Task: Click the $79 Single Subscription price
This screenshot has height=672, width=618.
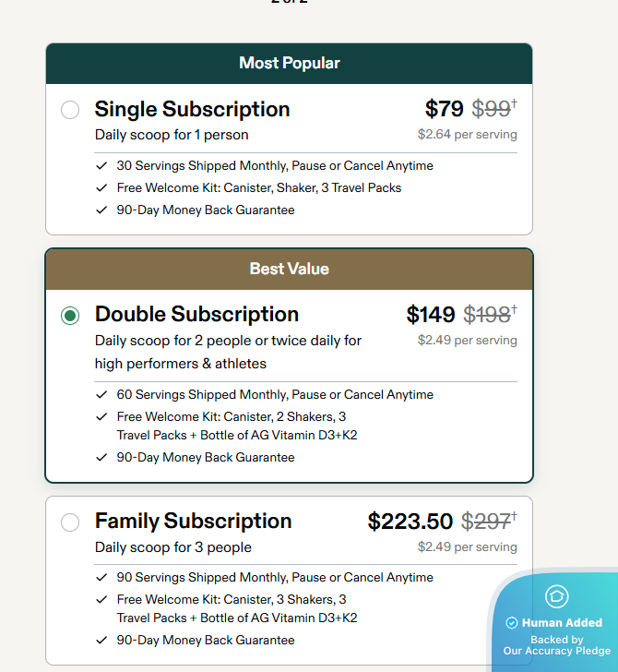Action: (x=445, y=109)
